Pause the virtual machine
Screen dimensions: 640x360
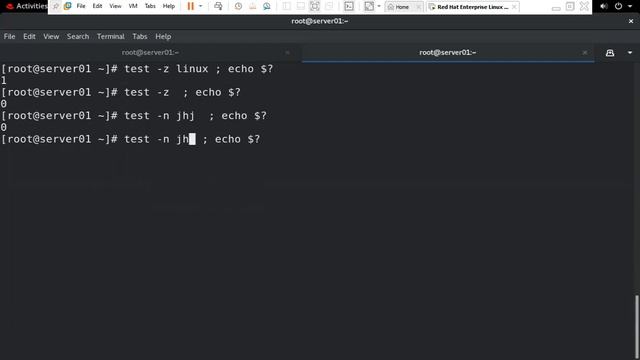(190, 6)
